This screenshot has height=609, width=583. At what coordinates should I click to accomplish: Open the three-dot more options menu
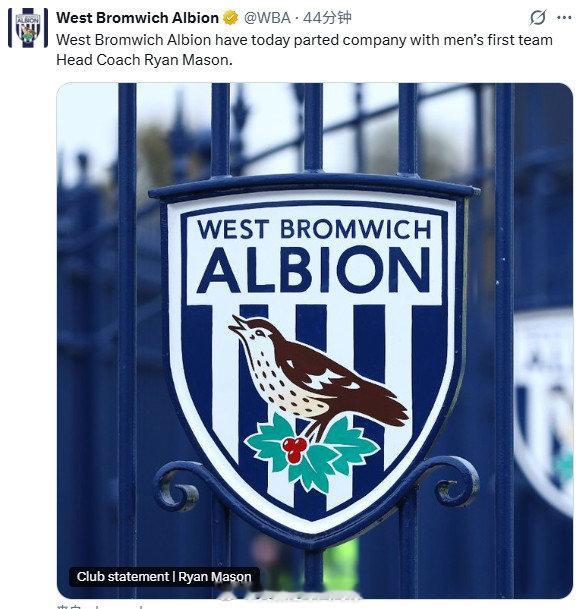coord(564,17)
